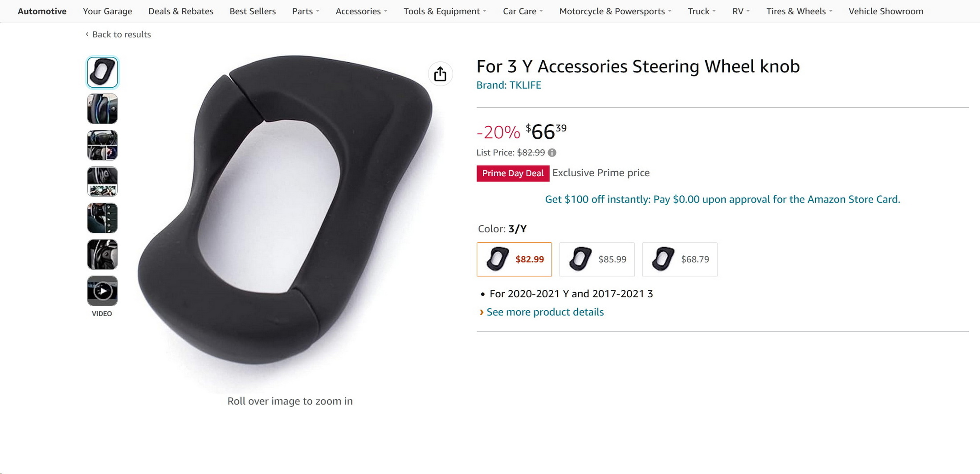Click the List Price info icon
Image resolution: width=980 pixels, height=474 pixels.
tap(552, 153)
